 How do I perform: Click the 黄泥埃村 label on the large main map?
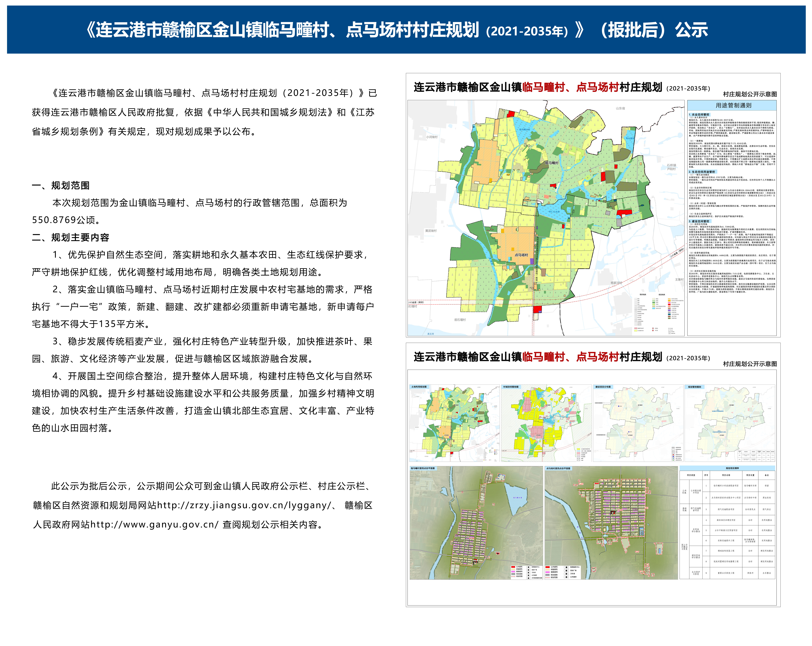coord(431,231)
